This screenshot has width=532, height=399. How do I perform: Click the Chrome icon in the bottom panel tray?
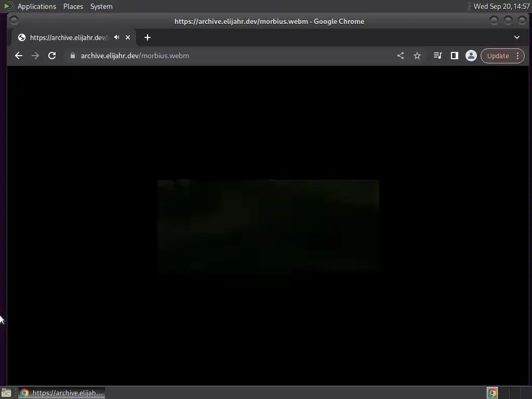[x=492, y=393]
